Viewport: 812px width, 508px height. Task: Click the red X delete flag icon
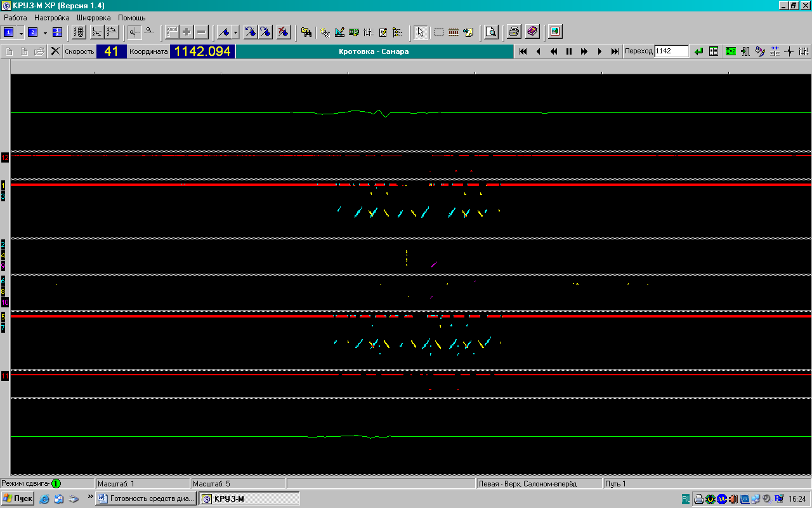pyautogui.click(x=283, y=32)
